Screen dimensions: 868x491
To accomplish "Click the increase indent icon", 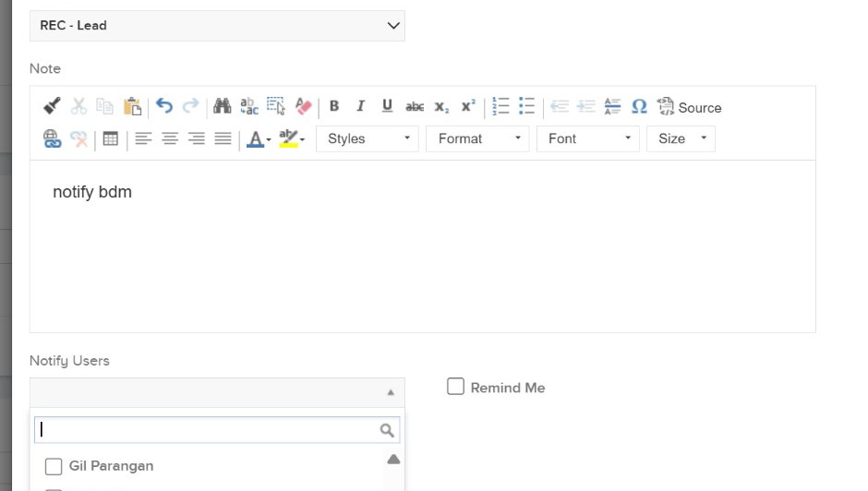I will (x=586, y=106).
